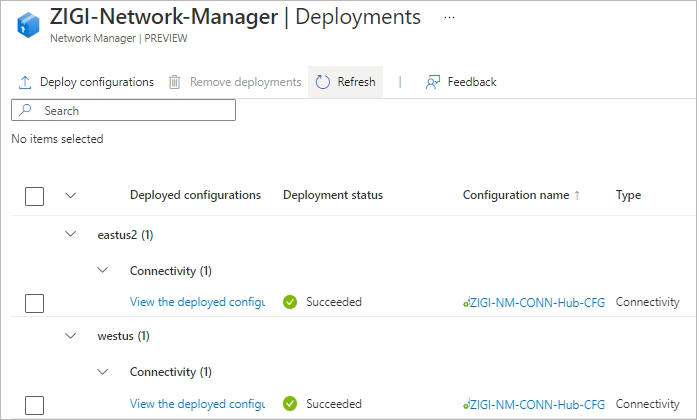Click the Deploy configurations upload icon
Viewport: 697px width, 420px height.
click(25, 82)
